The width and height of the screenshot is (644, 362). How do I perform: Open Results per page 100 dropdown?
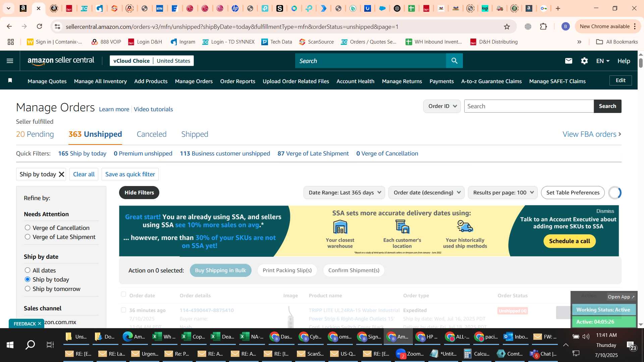pos(502,193)
